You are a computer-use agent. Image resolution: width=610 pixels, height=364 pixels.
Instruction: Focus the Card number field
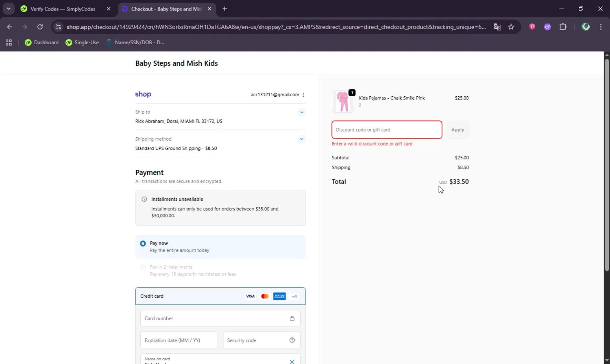pyautogui.click(x=220, y=318)
